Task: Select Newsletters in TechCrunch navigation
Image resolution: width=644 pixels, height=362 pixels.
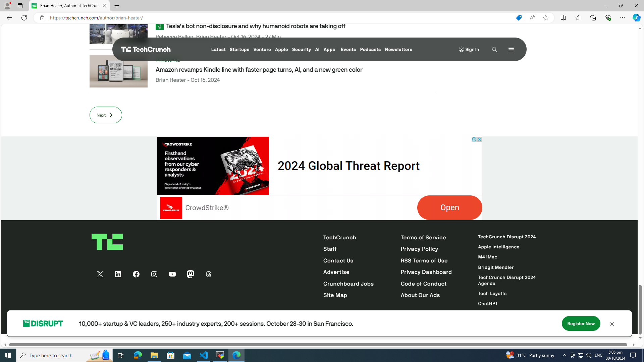Action: click(398, 50)
